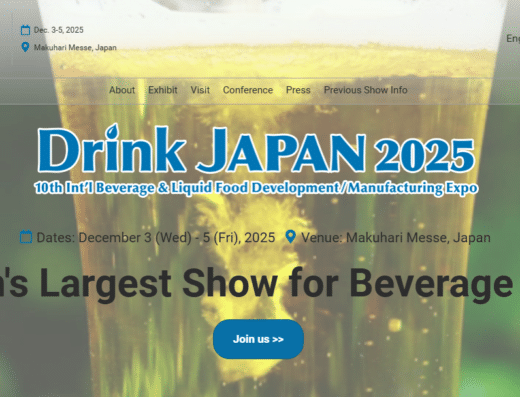
Task: Click the Drink JAPAN 2025 logo
Action: coord(256,159)
